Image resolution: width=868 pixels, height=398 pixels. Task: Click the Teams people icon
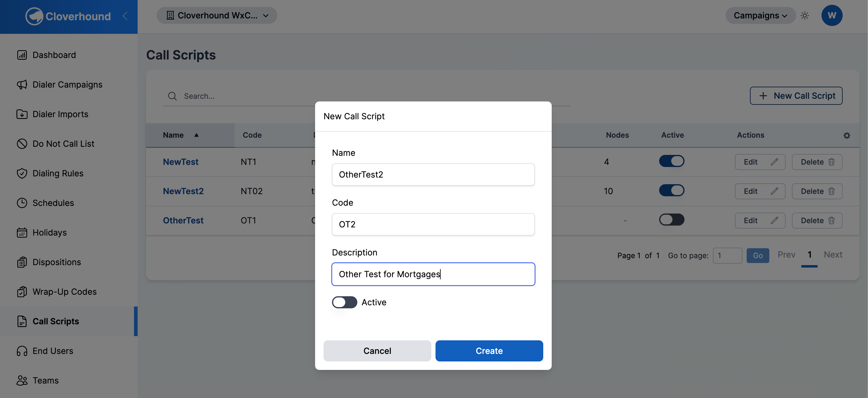click(22, 380)
